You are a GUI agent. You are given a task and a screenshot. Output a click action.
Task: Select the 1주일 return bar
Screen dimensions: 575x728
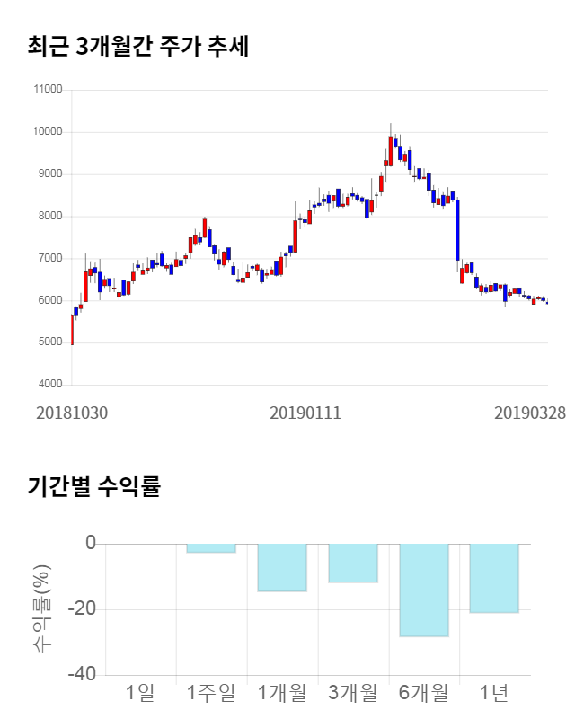[211, 548]
